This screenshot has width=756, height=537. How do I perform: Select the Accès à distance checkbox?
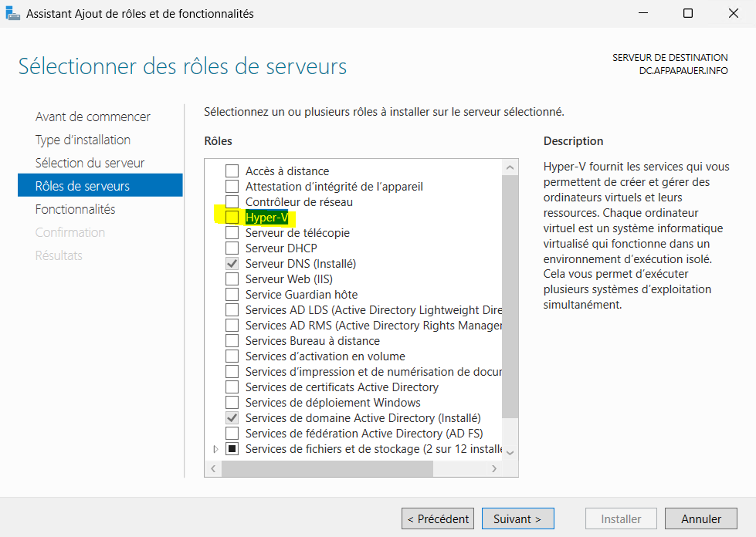(x=232, y=171)
